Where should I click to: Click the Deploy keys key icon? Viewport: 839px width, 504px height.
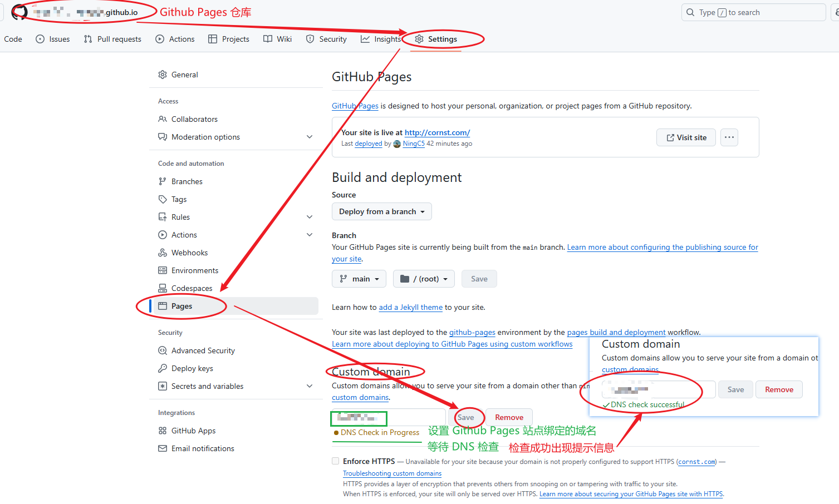coord(163,368)
